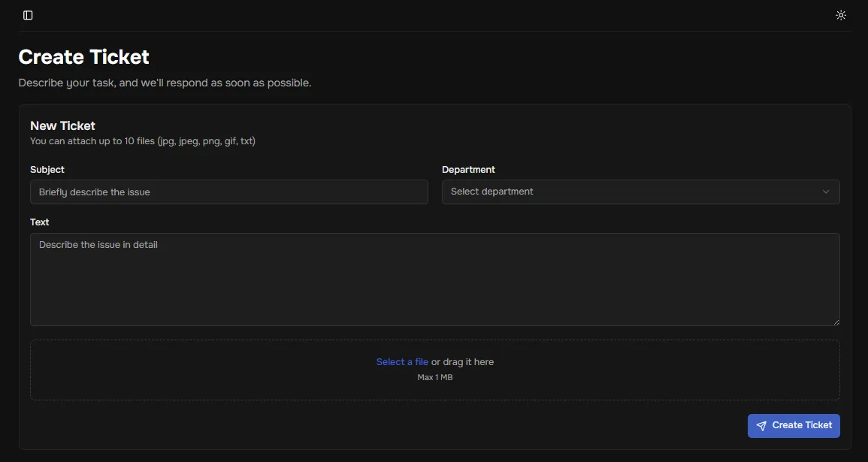
Task: Select the "New Ticket" card title
Action: tap(62, 125)
